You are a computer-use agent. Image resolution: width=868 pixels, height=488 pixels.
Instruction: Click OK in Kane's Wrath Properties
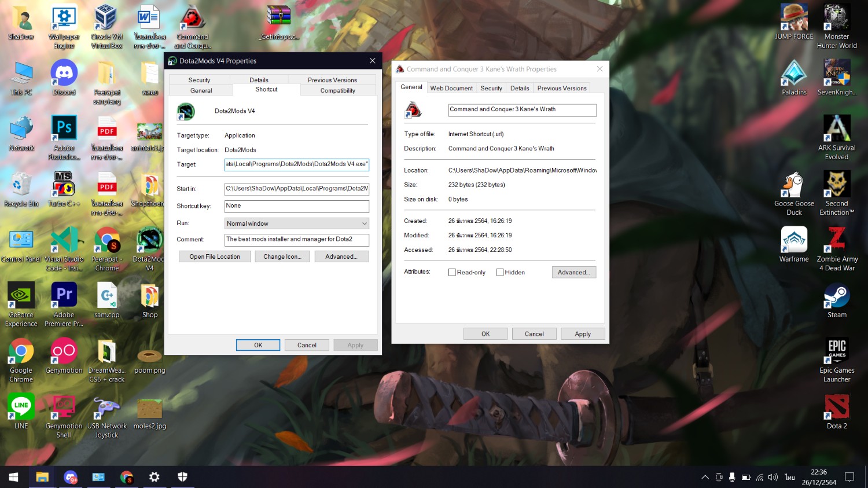(x=486, y=334)
